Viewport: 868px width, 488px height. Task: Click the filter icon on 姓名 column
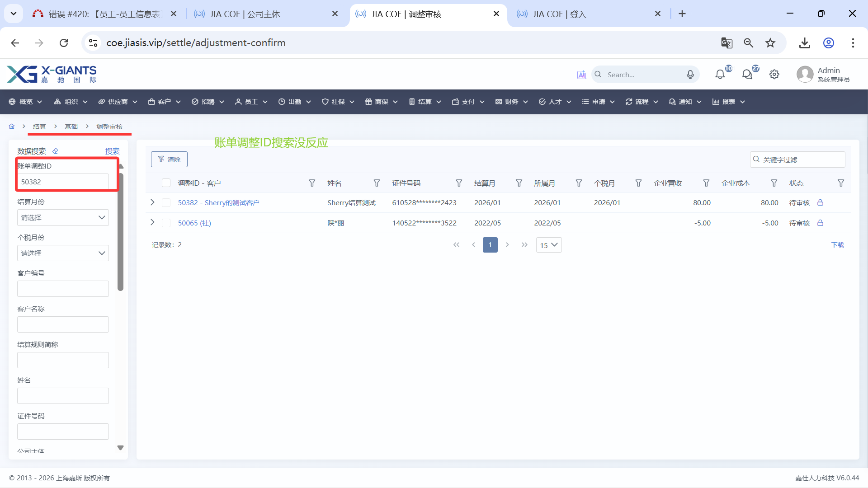377,183
